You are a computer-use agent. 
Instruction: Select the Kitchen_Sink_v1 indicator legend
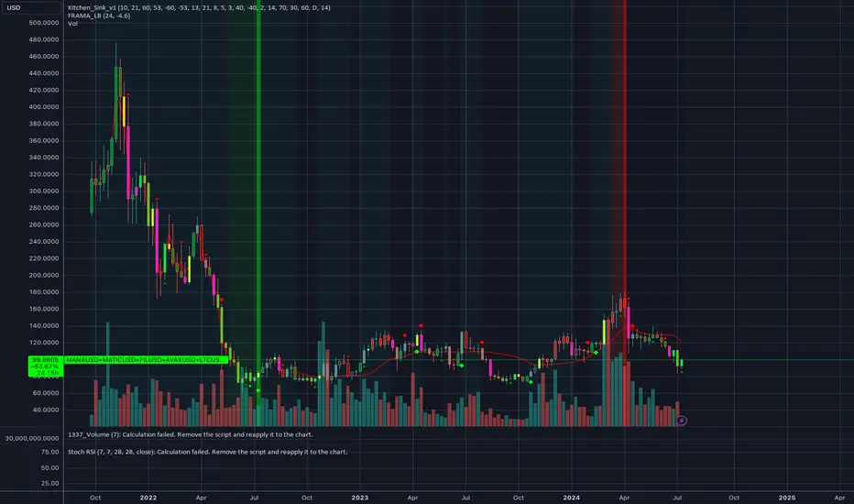pyautogui.click(x=199, y=7)
